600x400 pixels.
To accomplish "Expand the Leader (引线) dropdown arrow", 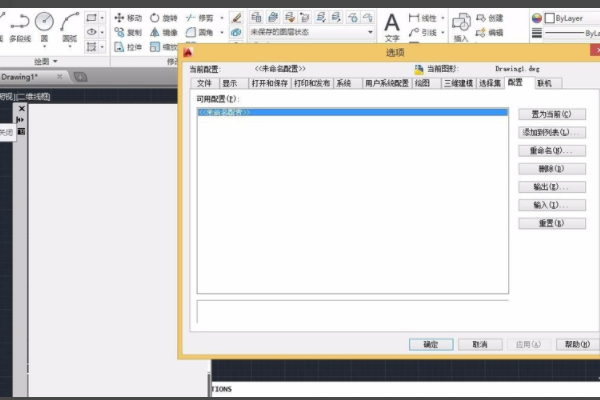I will point(443,33).
